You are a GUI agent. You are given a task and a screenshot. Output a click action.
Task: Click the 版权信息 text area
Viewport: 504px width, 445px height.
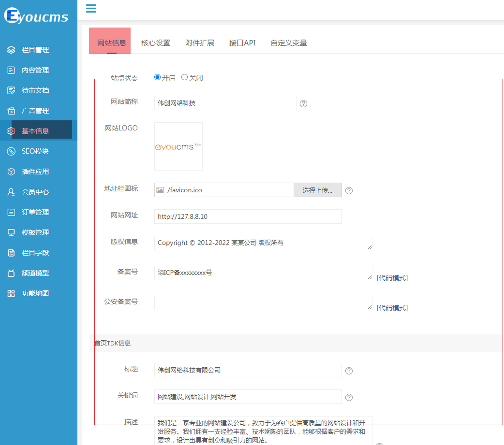pos(263,243)
